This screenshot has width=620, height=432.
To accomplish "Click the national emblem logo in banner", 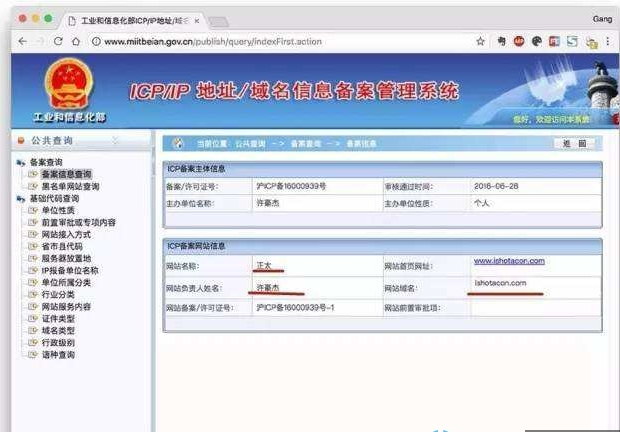I will (69, 83).
